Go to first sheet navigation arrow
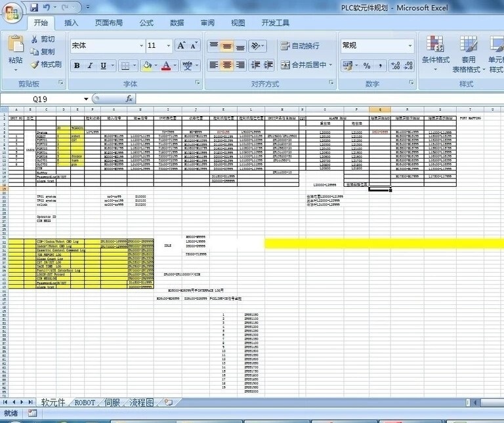 pyautogui.click(x=5, y=402)
